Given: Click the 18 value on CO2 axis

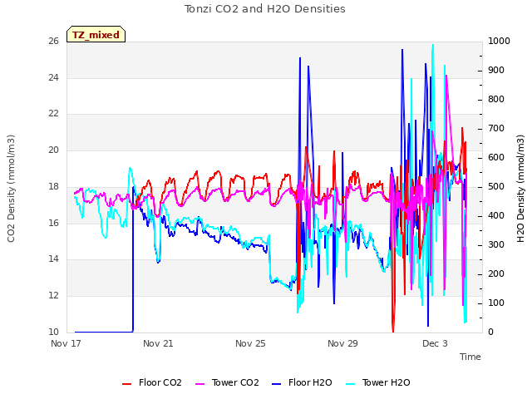Looking at the screenshot, I should [53, 186].
